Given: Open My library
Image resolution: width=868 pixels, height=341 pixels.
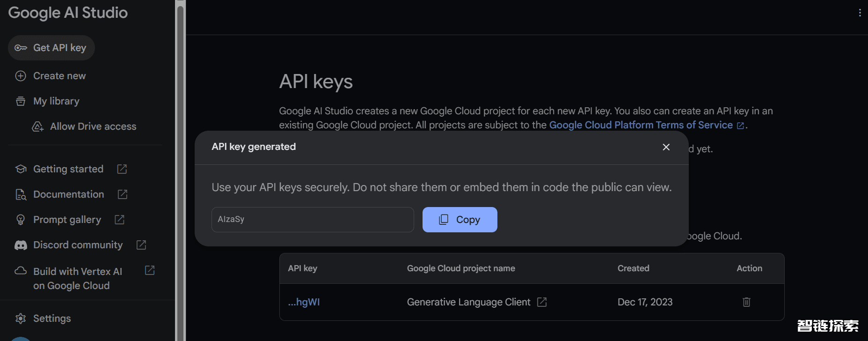Looking at the screenshot, I should [x=56, y=101].
